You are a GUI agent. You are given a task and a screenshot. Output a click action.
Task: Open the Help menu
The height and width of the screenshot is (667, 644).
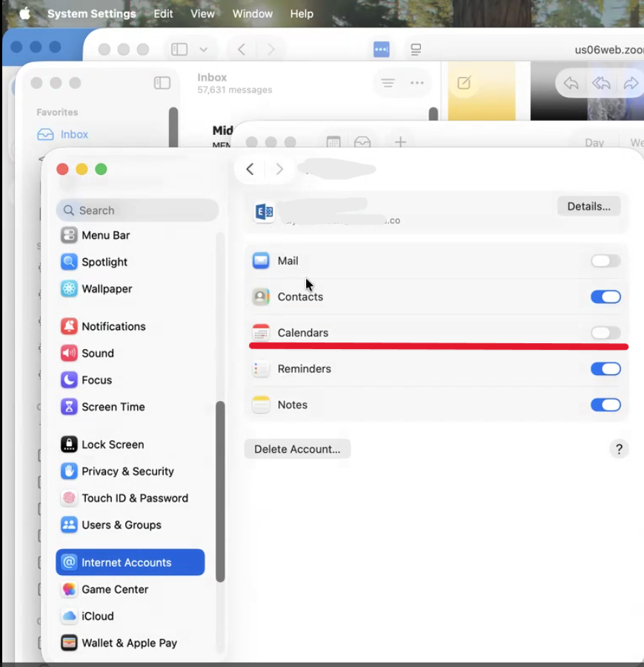click(x=302, y=13)
